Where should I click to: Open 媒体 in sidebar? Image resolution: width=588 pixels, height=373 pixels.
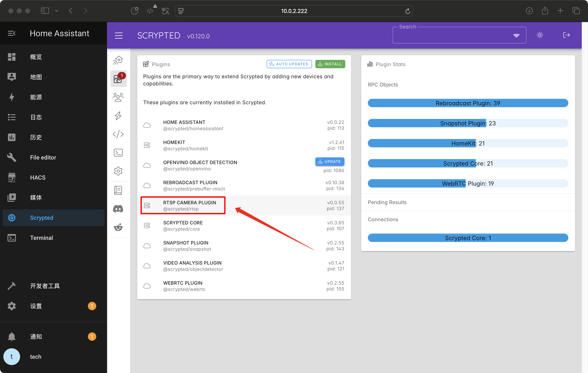coord(54,197)
